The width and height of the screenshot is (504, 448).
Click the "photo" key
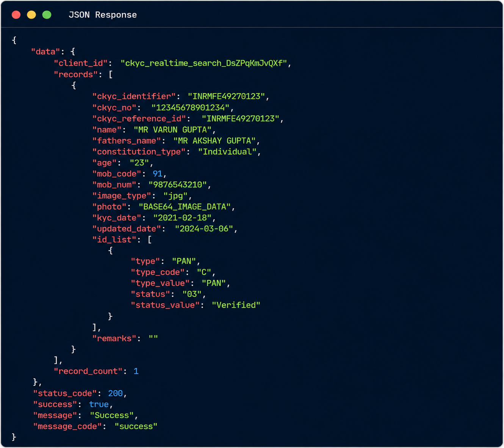pos(110,207)
